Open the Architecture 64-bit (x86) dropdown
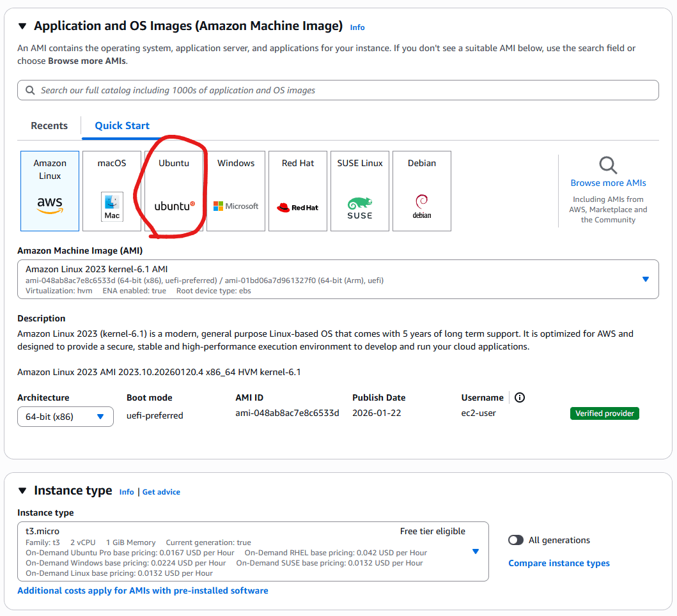The width and height of the screenshot is (677, 616). click(65, 417)
